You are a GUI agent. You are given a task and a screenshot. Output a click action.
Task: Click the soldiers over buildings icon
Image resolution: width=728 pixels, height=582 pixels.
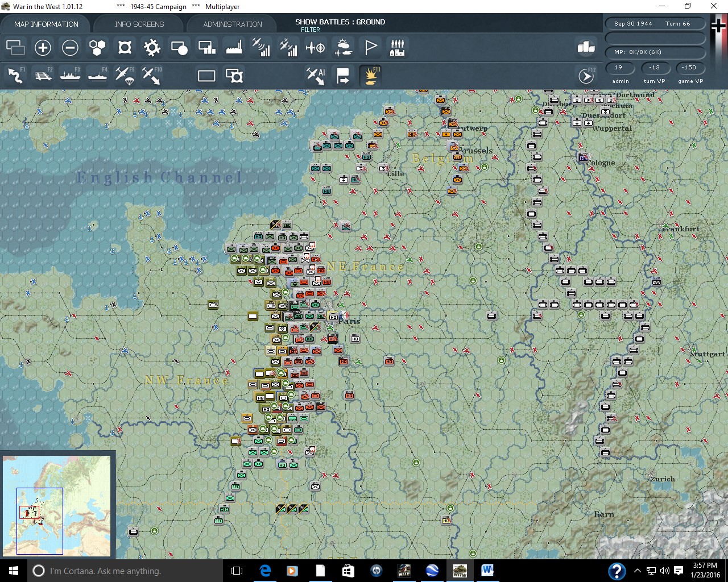click(398, 47)
